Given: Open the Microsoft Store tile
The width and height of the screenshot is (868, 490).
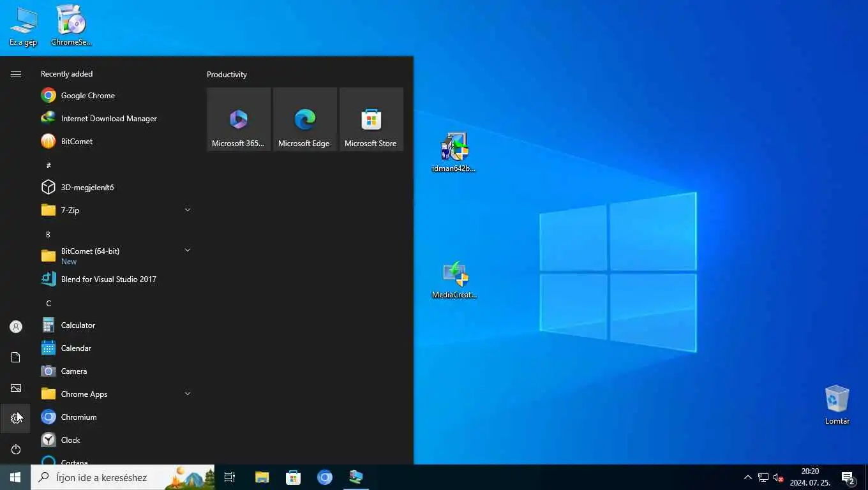Looking at the screenshot, I should (x=371, y=119).
